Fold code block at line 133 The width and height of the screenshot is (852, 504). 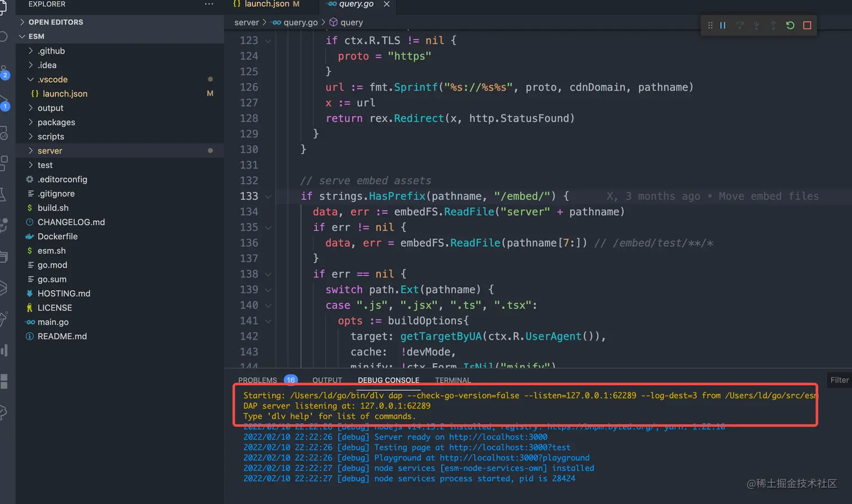[x=268, y=197]
